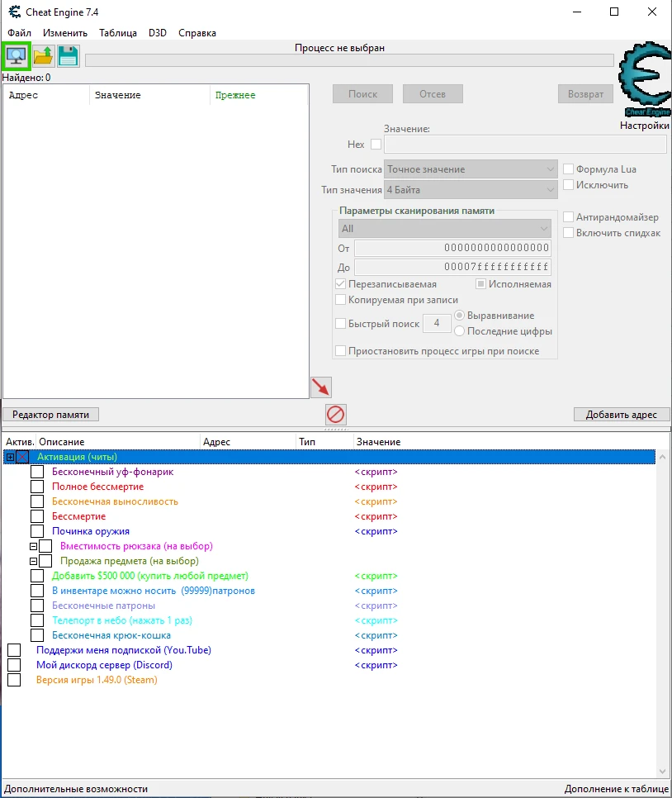Open the Таблица menu
Viewport: 672px width, 798px height.
click(118, 33)
